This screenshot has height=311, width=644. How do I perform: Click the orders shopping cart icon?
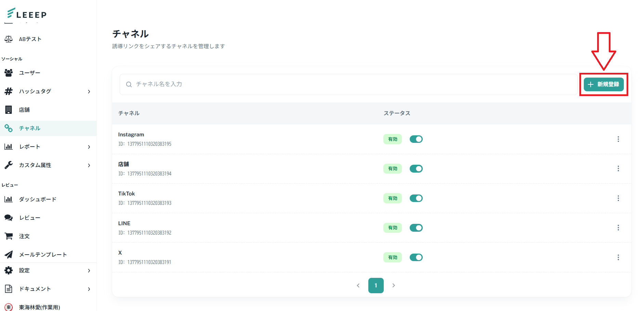(9, 236)
